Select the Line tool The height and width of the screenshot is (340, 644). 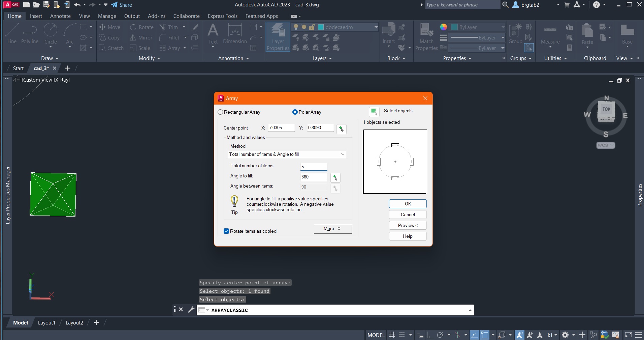coord(12,34)
